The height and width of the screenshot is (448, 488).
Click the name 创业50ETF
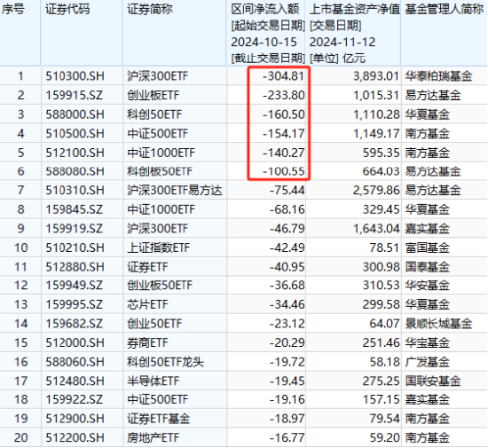[x=154, y=324]
